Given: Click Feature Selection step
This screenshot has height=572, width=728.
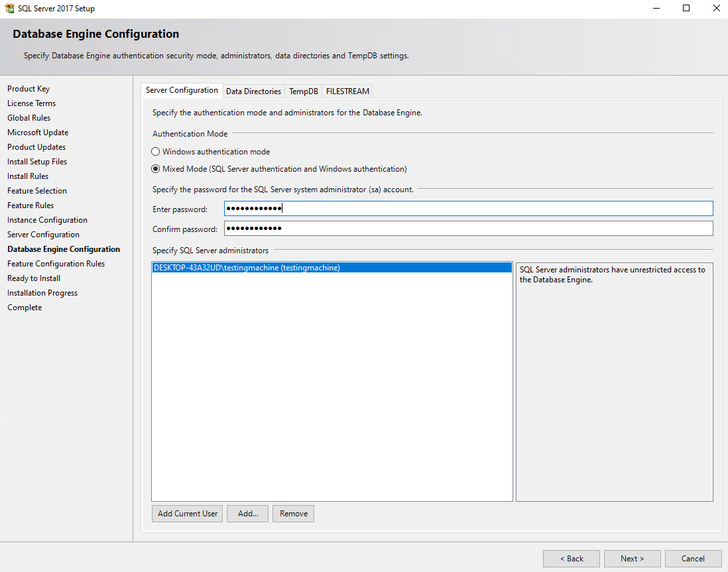Looking at the screenshot, I should point(37,191).
